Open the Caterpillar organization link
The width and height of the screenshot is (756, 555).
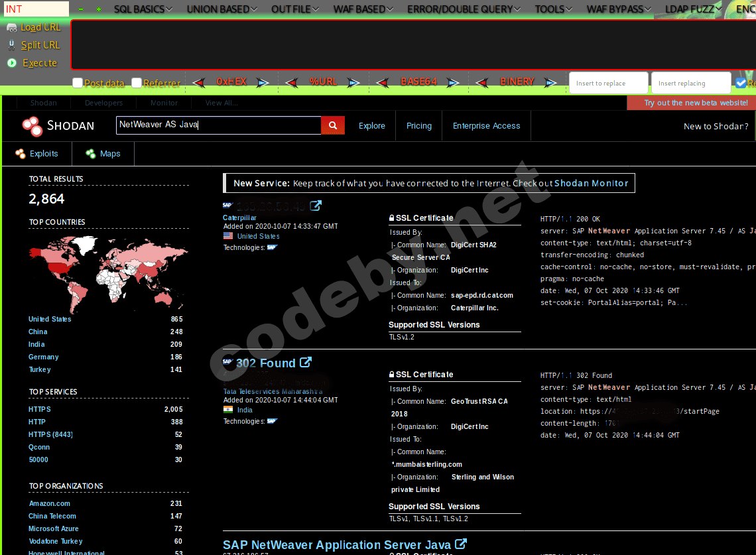(239, 217)
